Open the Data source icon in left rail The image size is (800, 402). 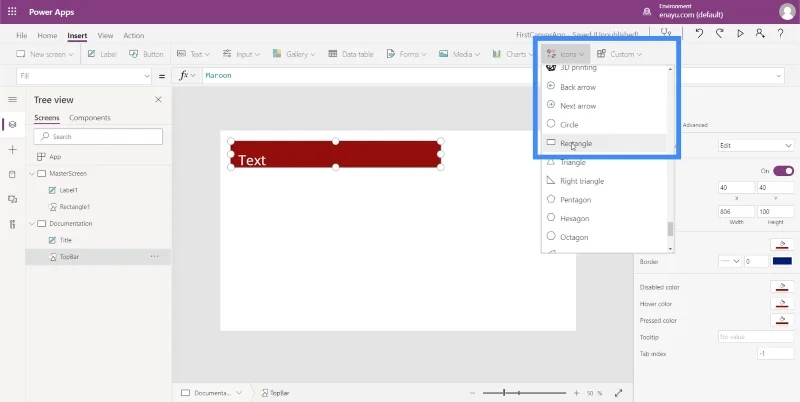[x=13, y=174]
